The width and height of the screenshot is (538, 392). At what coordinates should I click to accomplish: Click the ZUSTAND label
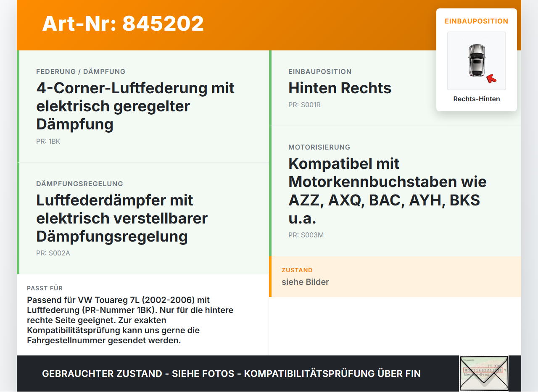pos(297,270)
